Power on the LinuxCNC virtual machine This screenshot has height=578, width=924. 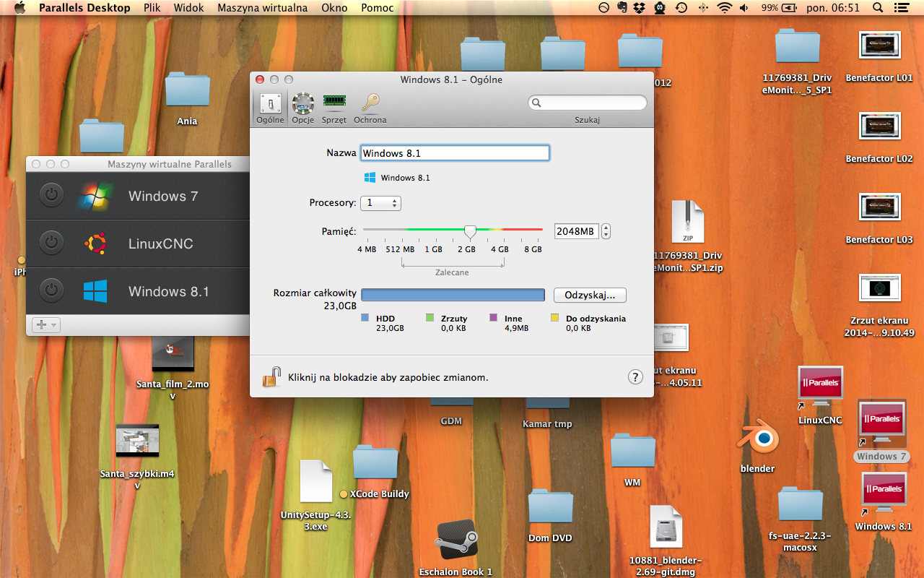click(x=51, y=243)
